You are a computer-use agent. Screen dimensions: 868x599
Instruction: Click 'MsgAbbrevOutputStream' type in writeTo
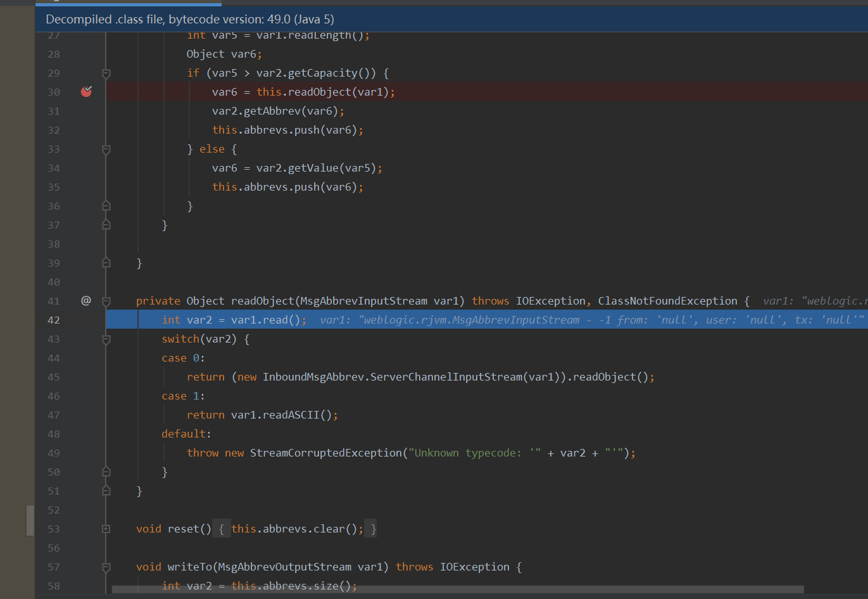285,567
